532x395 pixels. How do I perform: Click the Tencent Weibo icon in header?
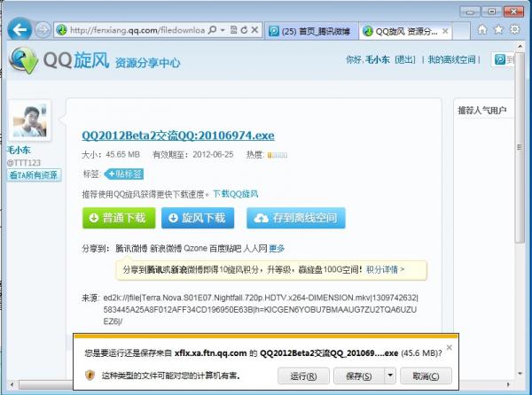point(500,60)
